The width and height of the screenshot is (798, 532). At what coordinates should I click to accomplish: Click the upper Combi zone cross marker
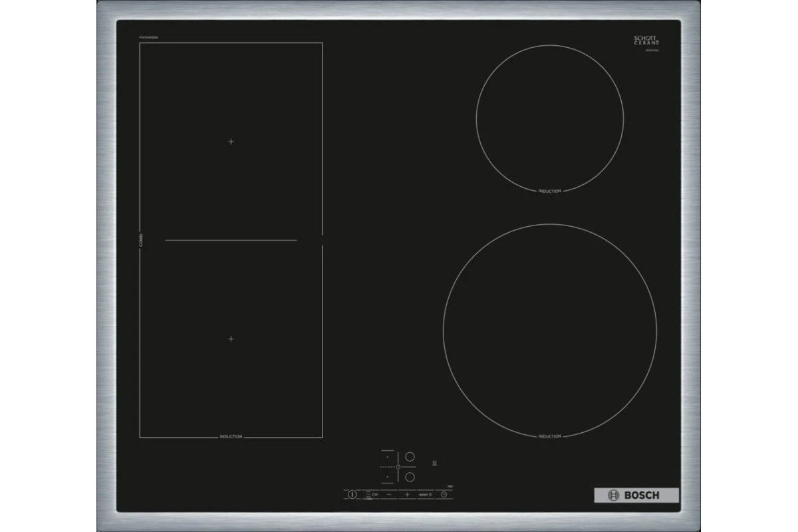click(x=231, y=142)
